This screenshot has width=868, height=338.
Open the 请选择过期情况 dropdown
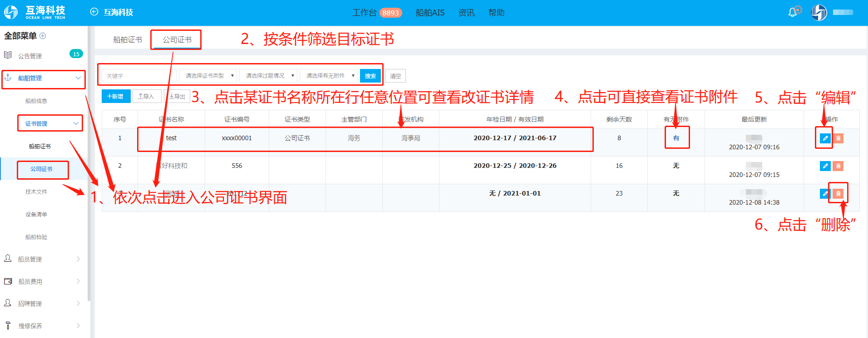click(268, 76)
